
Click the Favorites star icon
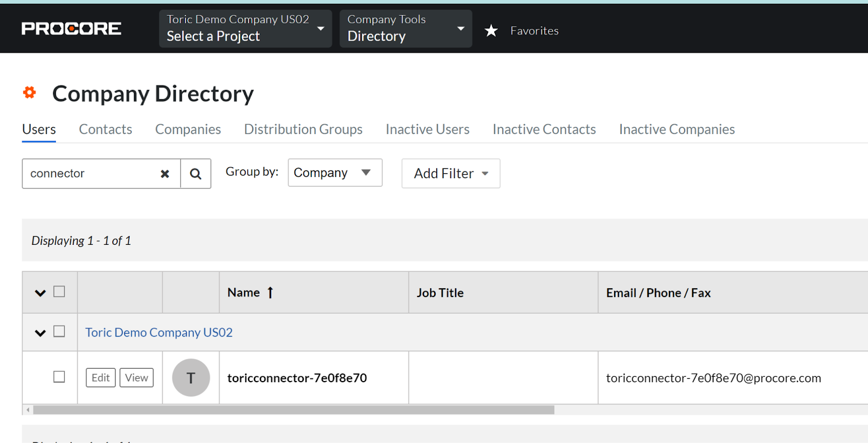click(491, 30)
